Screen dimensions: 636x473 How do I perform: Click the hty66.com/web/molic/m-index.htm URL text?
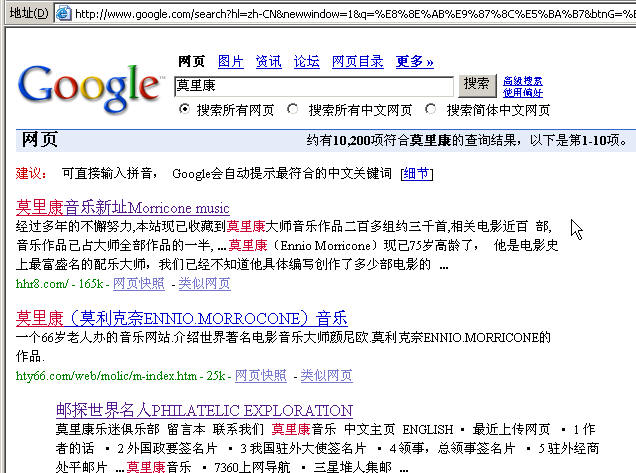(106, 376)
